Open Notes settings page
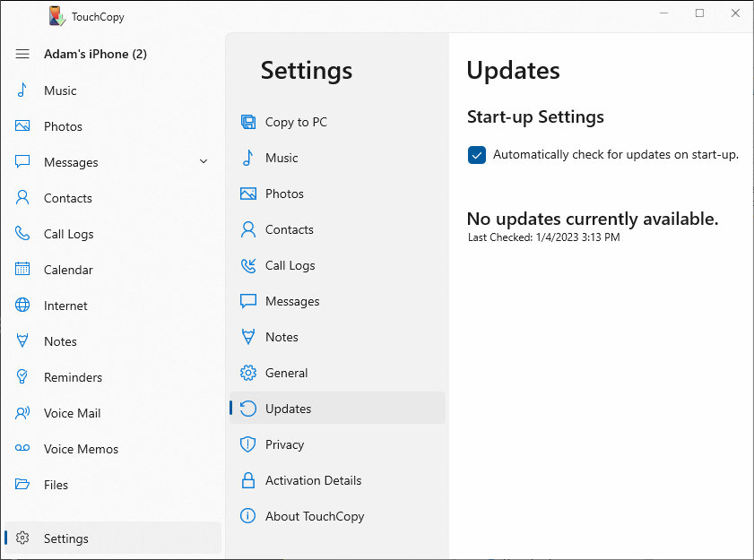 [x=338, y=337]
